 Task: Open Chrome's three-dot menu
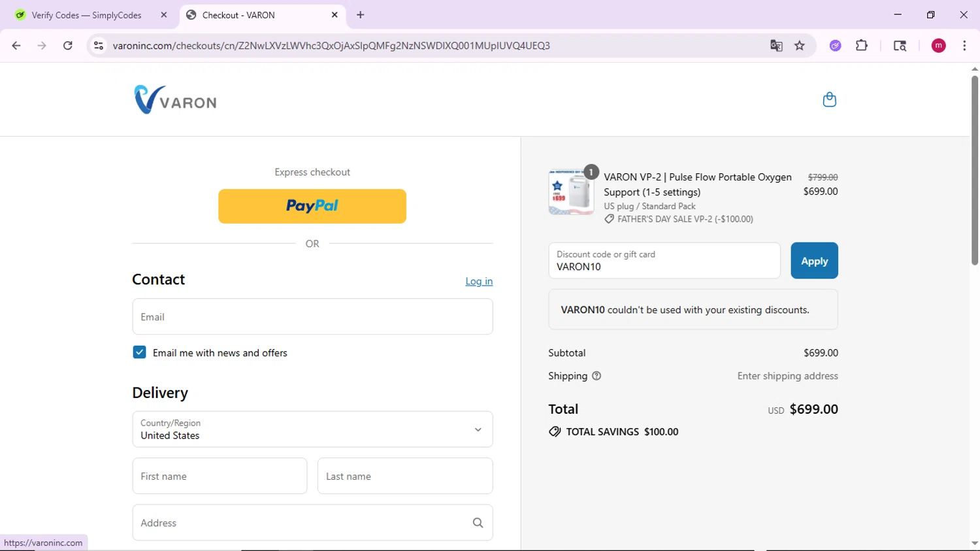pos(964,46)
